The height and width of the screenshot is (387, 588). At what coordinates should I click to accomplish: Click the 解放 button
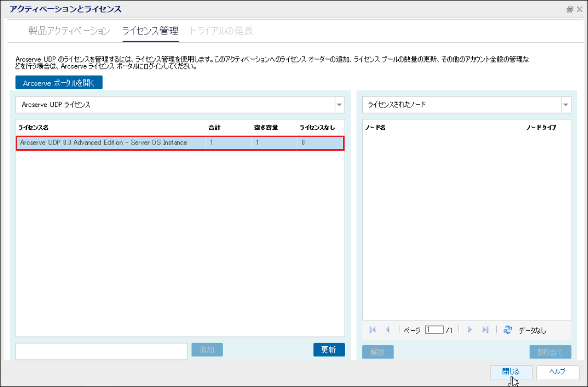tap(377, 352)
